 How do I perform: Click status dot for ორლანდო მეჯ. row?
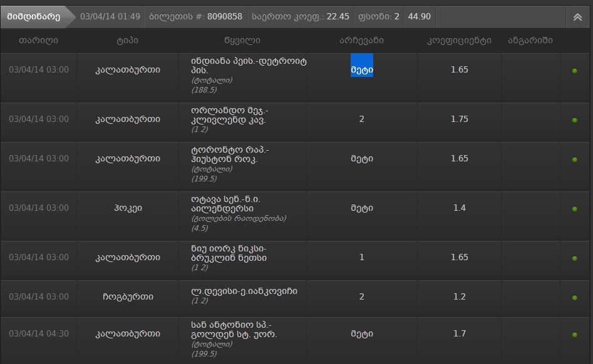[x=574, y=120]
